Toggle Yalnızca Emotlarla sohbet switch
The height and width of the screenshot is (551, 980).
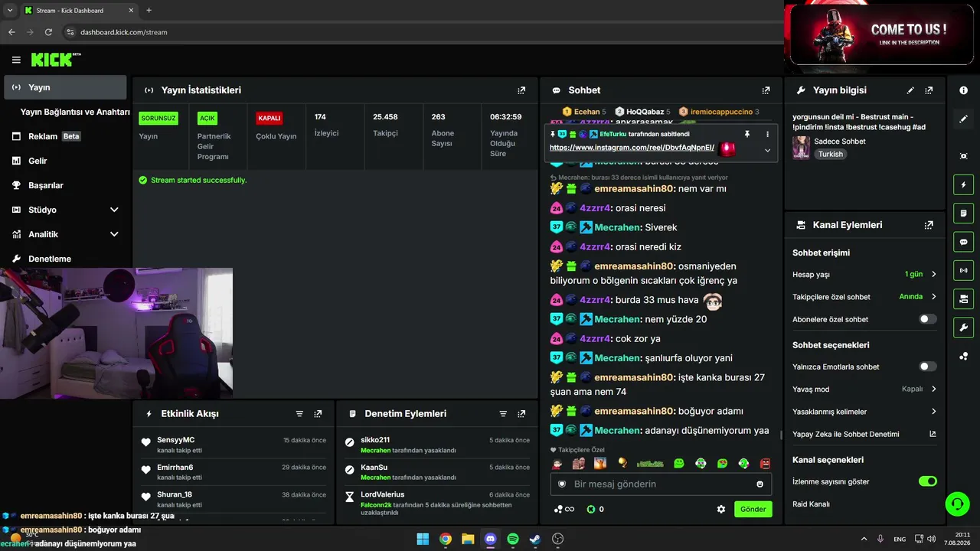pyautogui.click(x=927, y=367)
